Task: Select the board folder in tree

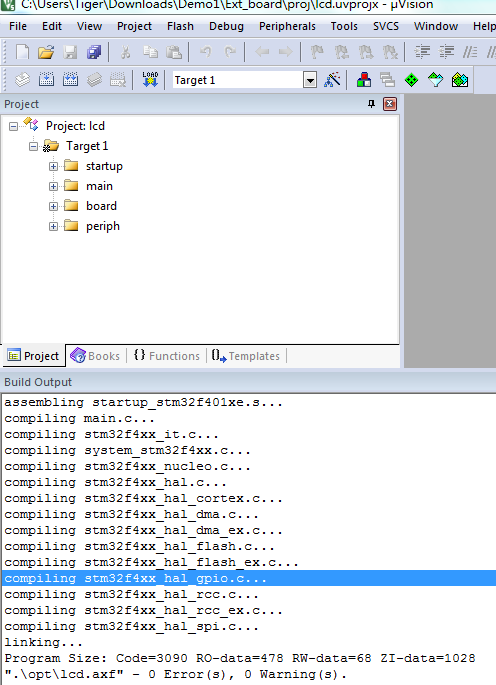Action: click(x=101, y=206)
